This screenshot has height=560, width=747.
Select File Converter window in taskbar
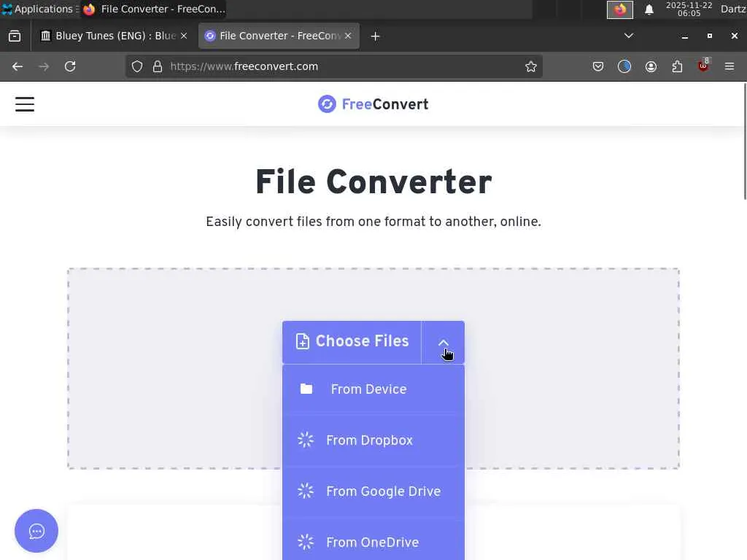point(153,9)
